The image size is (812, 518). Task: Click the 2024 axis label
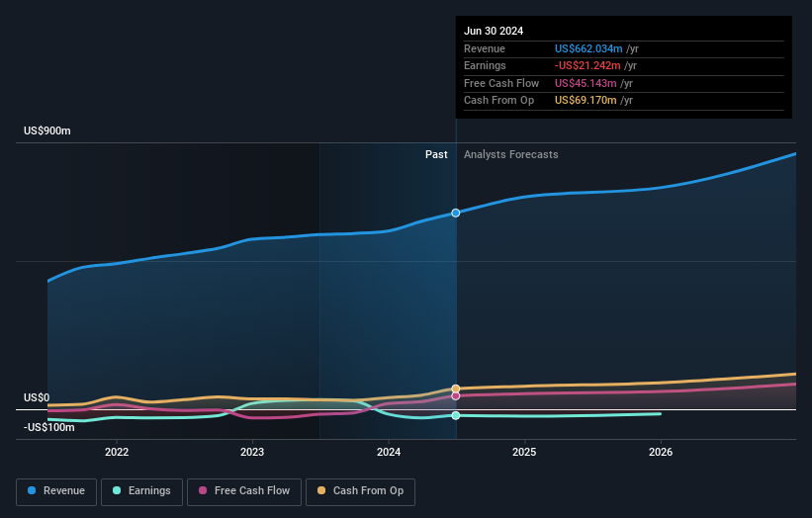pyautogui.click(x=389, y=453)
